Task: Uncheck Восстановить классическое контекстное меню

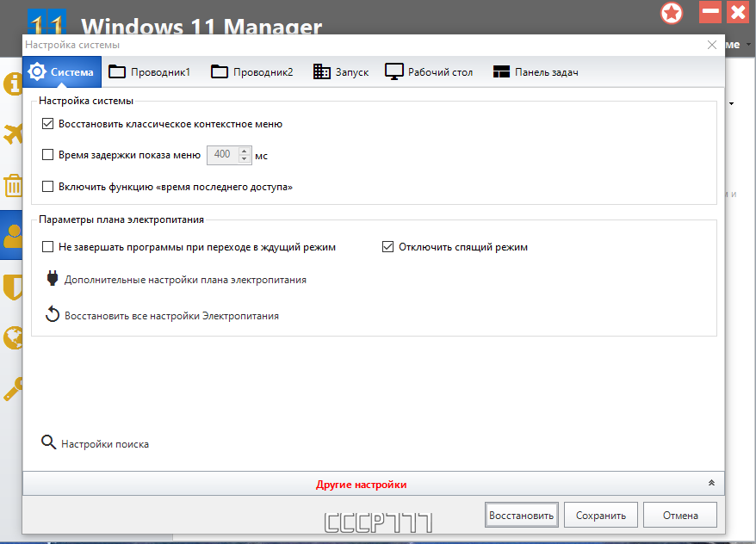Action: [x=47, y=124]
